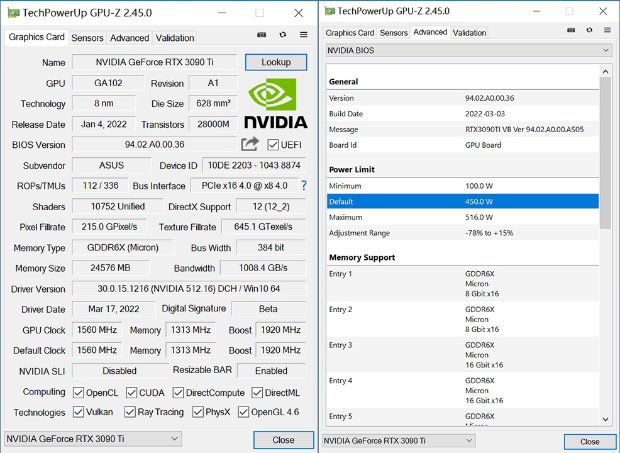Toggle the DirectML checkbox

coord(257,393)
